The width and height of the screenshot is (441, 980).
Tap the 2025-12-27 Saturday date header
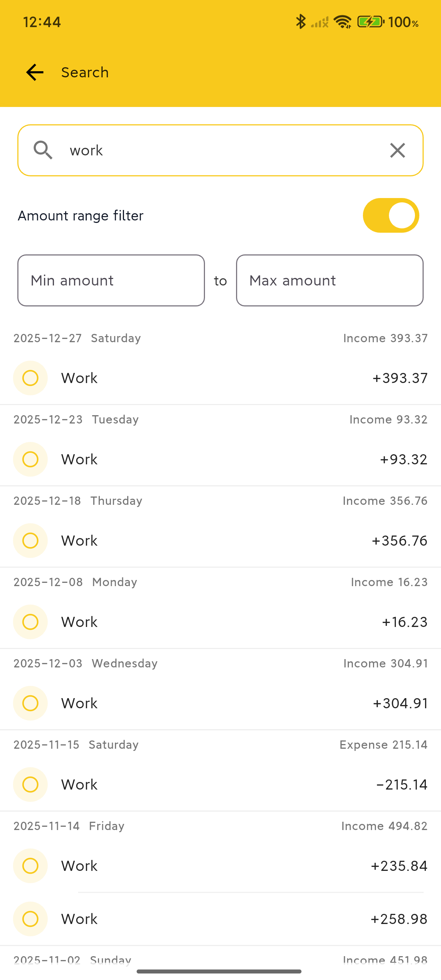(77, 338)
